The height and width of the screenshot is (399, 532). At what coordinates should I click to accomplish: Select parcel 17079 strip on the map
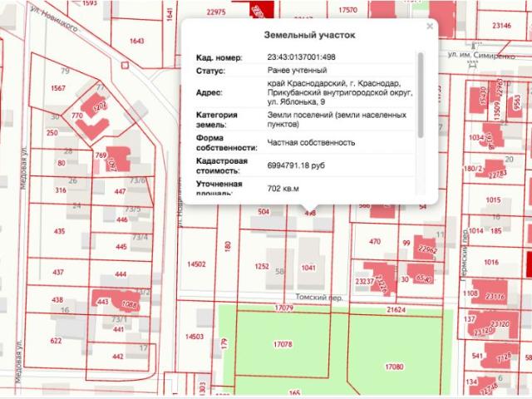click(x=284, y=308)
